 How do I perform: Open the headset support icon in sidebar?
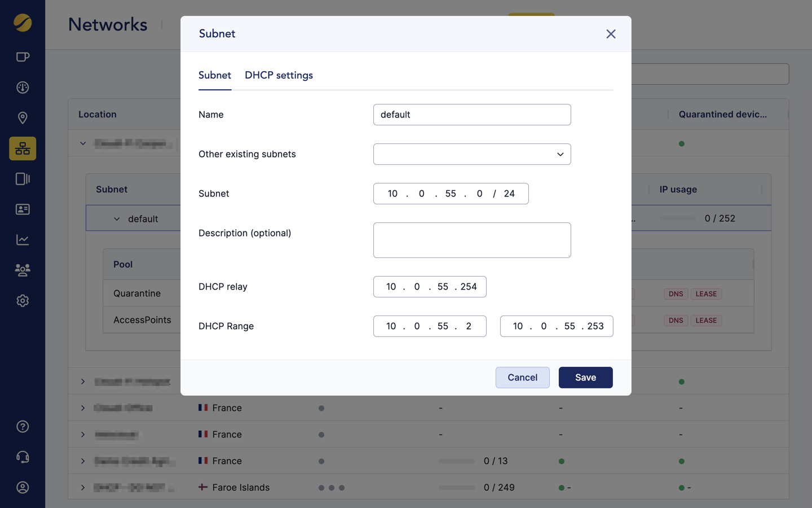tap(23, 457)
